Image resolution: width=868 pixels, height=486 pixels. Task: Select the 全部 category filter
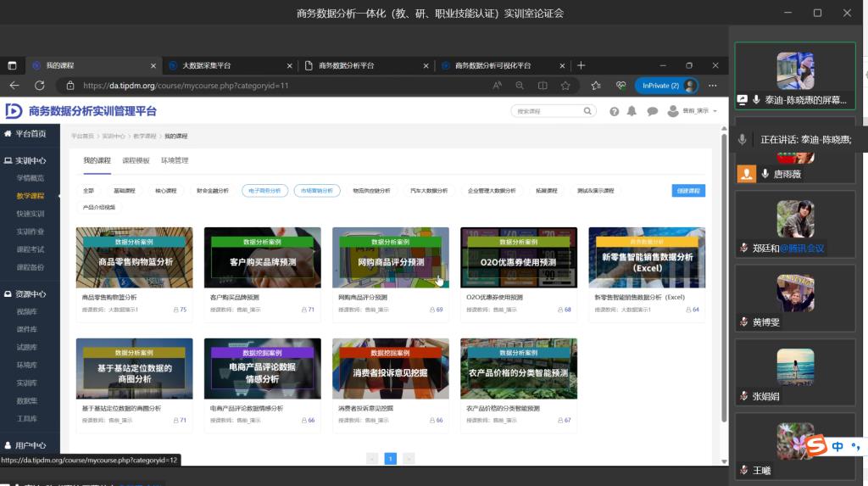click(x=89, y=191)
